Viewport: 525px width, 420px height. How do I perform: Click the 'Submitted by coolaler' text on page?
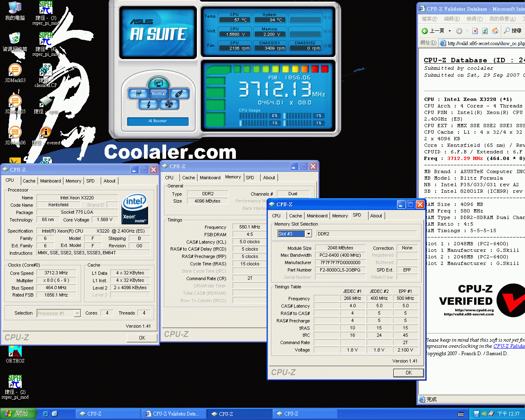click(x=459, y=68)
